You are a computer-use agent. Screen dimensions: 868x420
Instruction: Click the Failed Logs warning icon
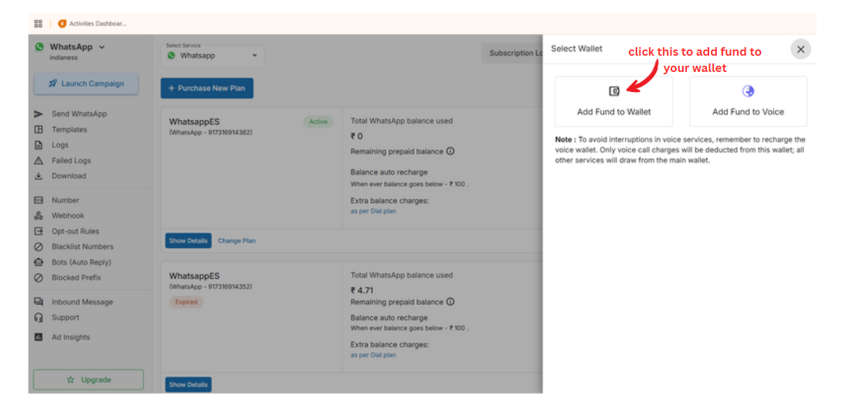point(38,160)
